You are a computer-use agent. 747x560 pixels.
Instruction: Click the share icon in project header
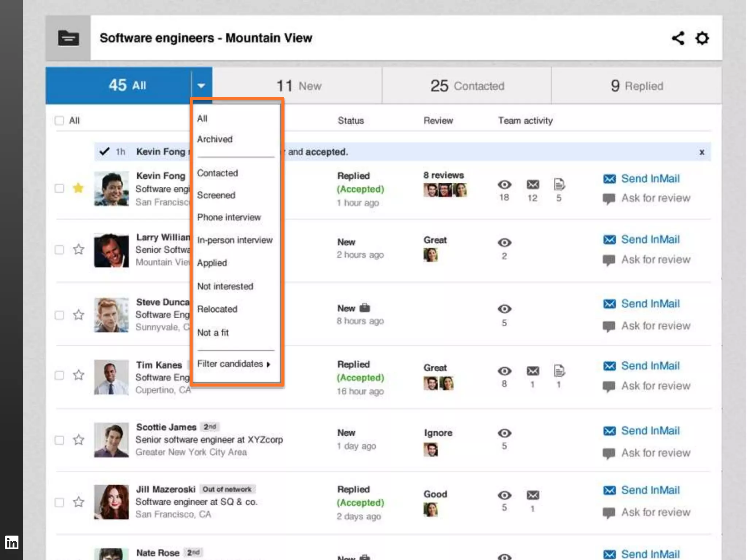click(x=678, y=38)
